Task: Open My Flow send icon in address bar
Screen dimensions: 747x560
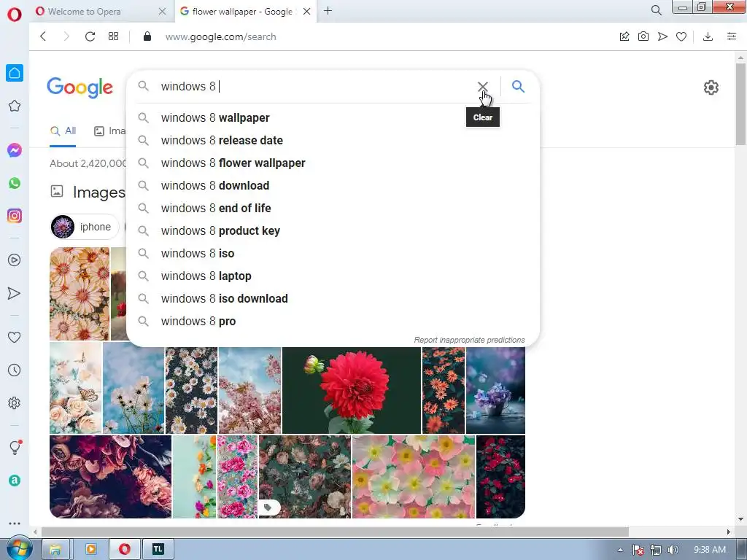Action: click(x=662, y=36)
